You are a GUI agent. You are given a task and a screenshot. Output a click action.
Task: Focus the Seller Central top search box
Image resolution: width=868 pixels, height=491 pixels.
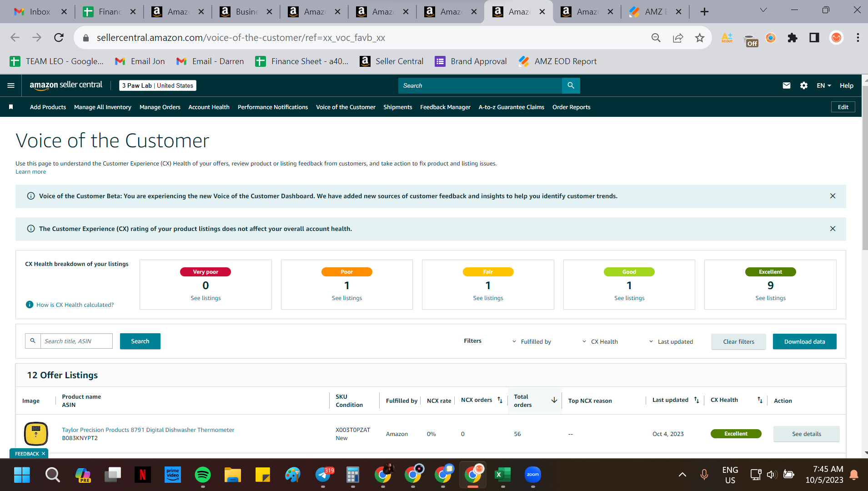click(480, 85)
